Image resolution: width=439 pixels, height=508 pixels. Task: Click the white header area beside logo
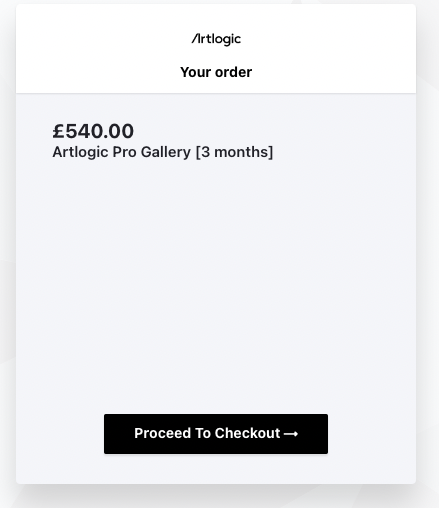coord(317,40)
